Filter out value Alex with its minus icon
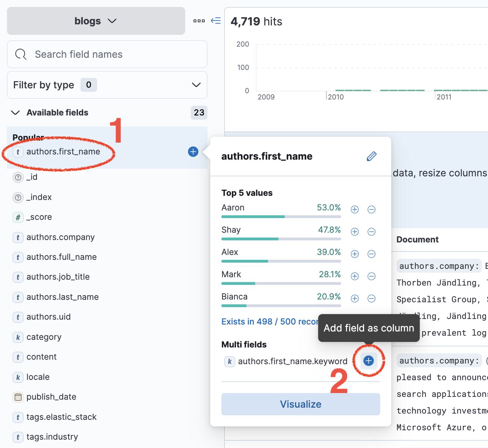Image resolution: width=488 pixels, height=448 pixels. [x=371, y=254]
